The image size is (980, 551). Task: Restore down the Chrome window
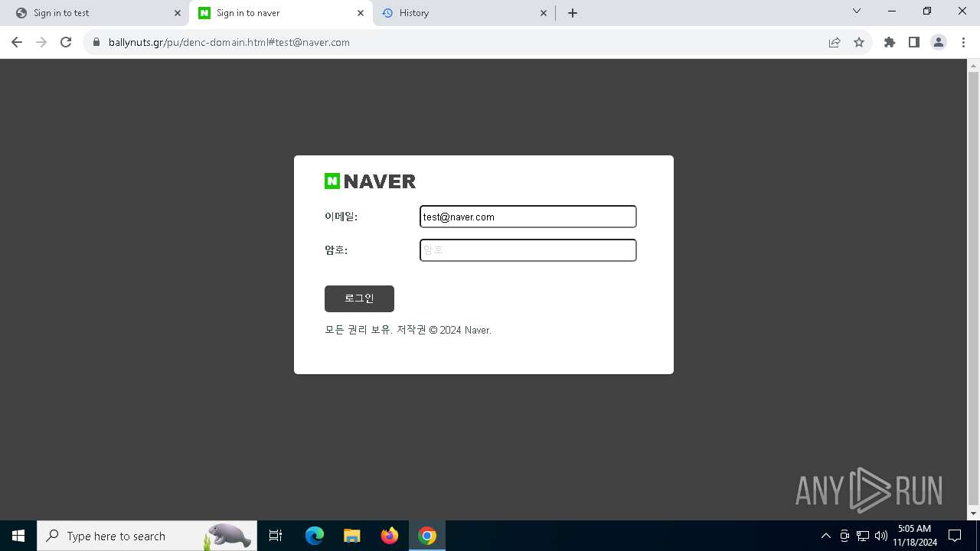[x=927, y=11]
